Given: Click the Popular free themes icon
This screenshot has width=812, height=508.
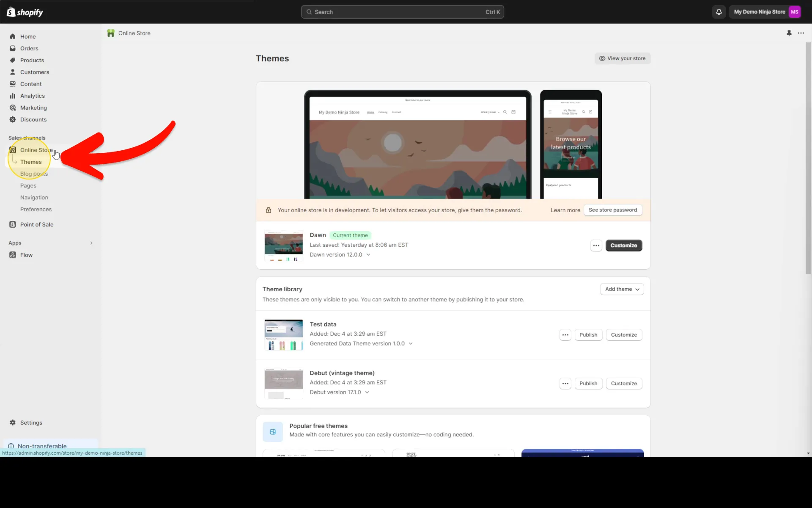Looking at the screenshot, I should tap(273, 432).
